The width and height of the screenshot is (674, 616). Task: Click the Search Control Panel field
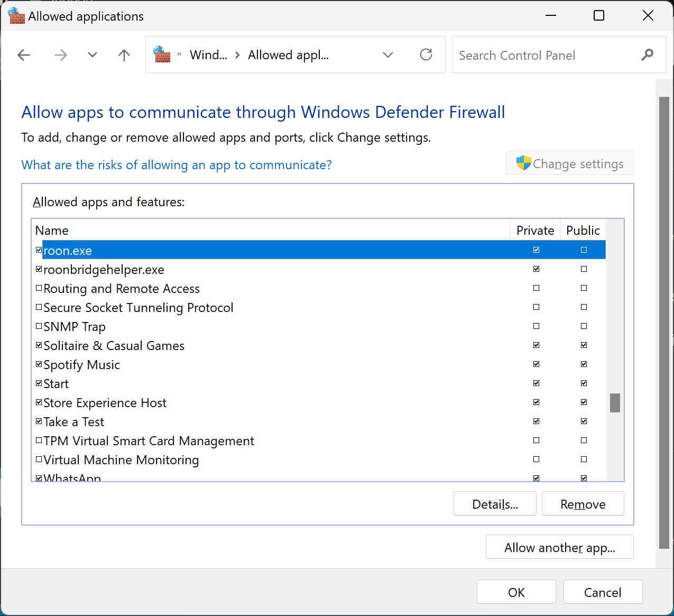point(559,54)
